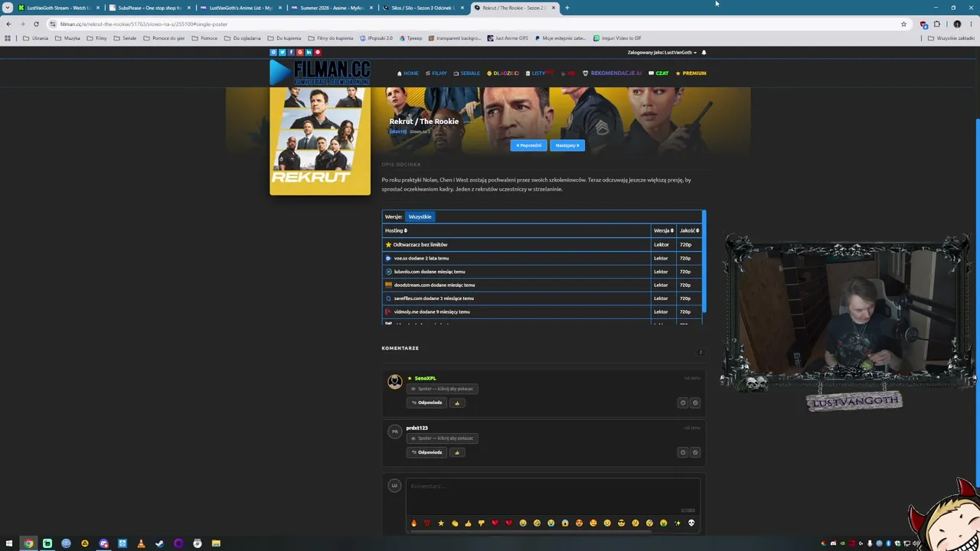Click the Rekrut poster thumbnail

click(320, 141)
